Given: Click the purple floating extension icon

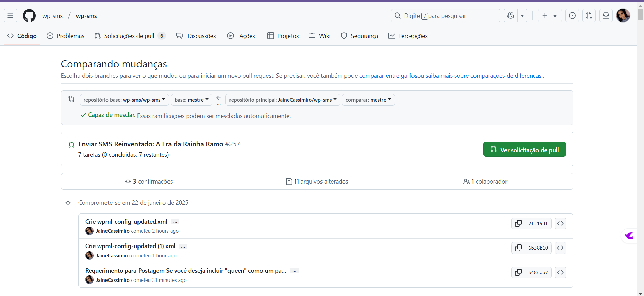Looking at the screenshot, I should (x=629, y=236).
